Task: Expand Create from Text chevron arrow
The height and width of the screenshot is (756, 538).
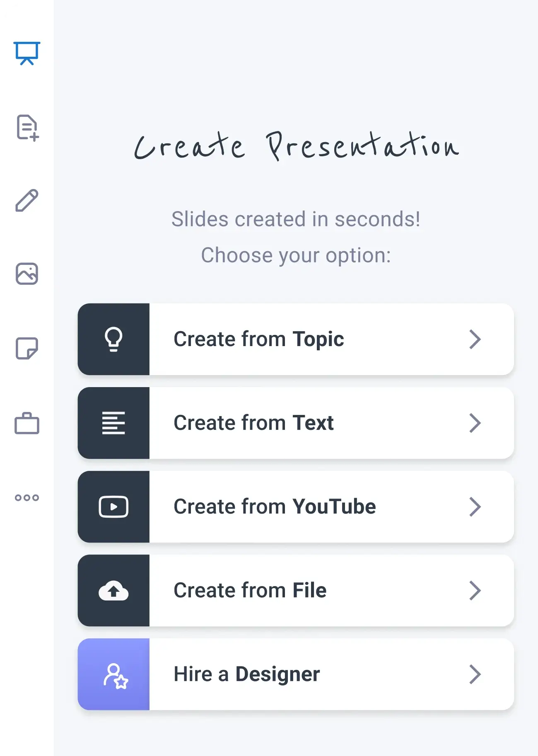Action: [475, 423]
